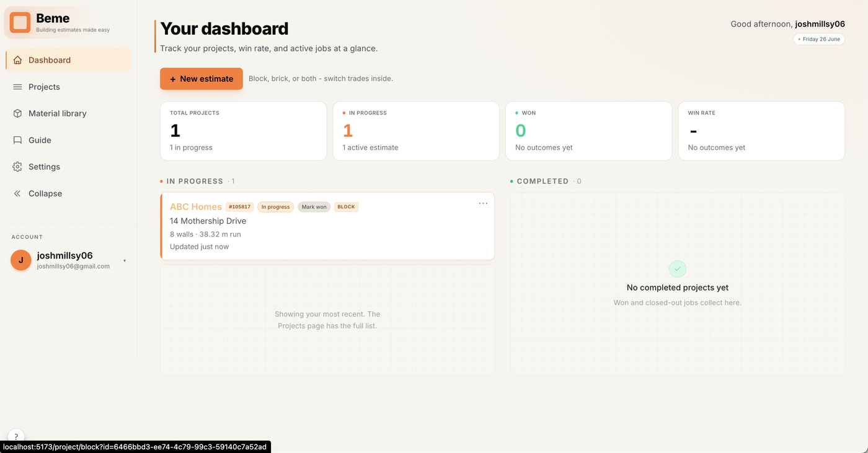Viewport: 868px width, 453px height.
Task: Open Dashboard via home icon
Action: (17, 60)
